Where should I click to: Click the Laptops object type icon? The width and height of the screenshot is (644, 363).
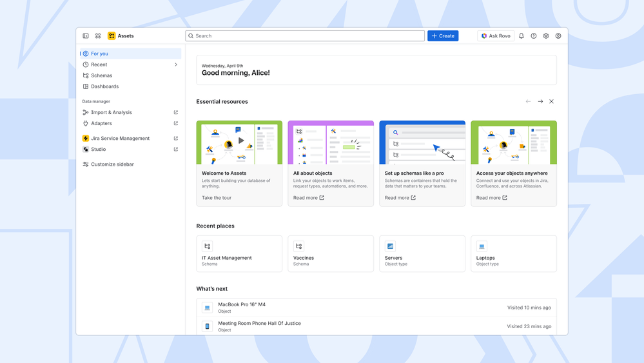[x=482, y=246]
